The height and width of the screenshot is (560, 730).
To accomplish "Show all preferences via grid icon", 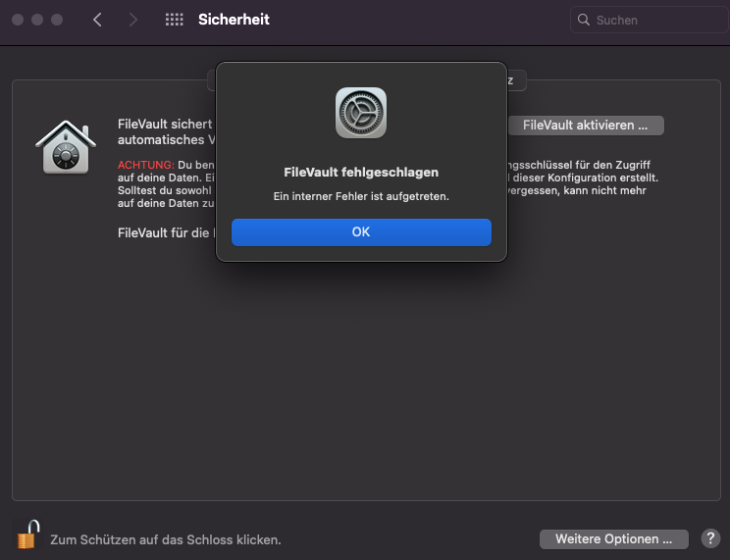I will pos(175,20).
